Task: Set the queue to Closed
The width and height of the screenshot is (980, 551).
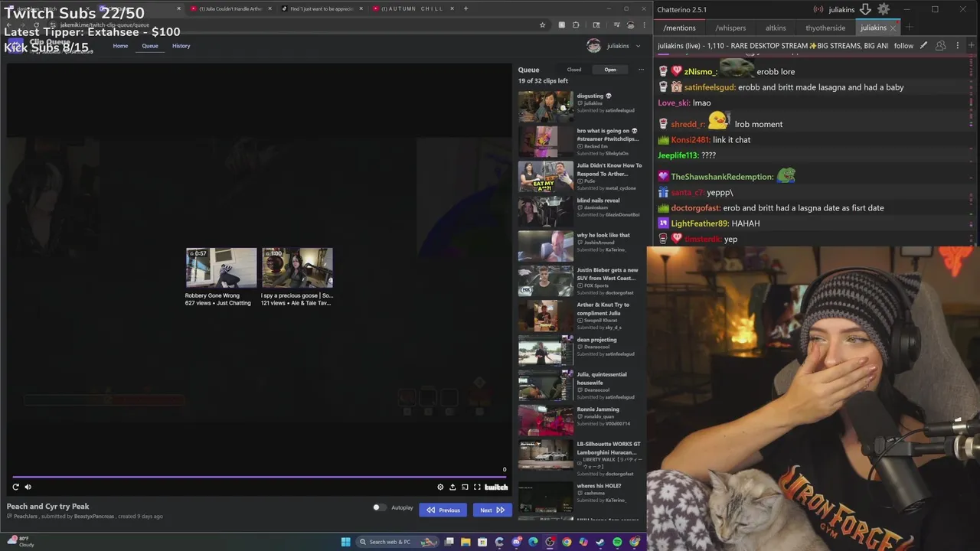Action: (x=573, y=70)
